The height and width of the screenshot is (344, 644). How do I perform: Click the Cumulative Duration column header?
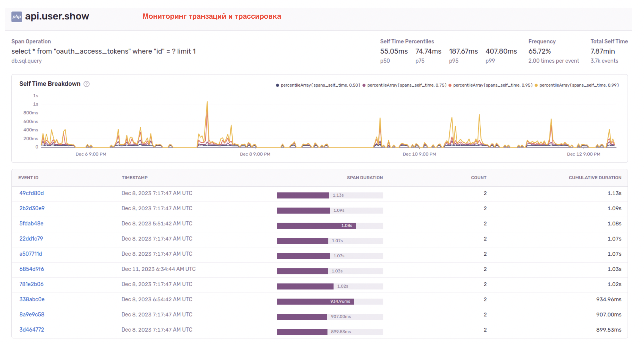(595, 178)
